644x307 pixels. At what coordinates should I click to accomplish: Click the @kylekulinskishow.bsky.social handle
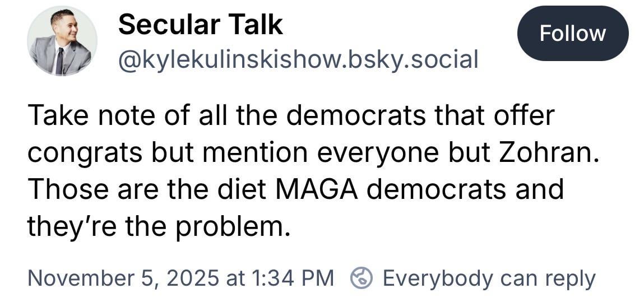tap(298, 59)
